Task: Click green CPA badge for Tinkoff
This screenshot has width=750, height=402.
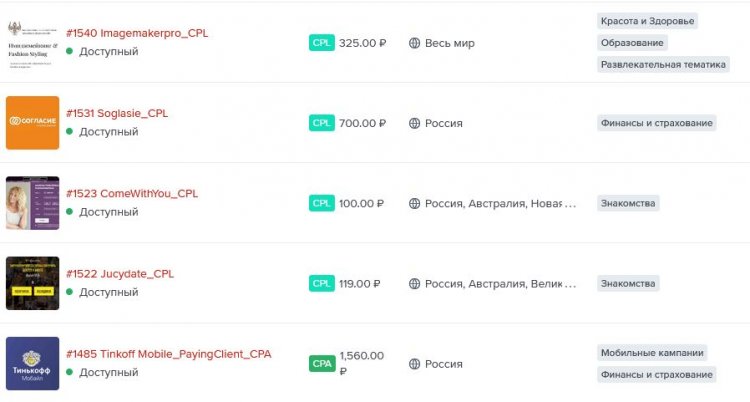Action: point(321,363)
